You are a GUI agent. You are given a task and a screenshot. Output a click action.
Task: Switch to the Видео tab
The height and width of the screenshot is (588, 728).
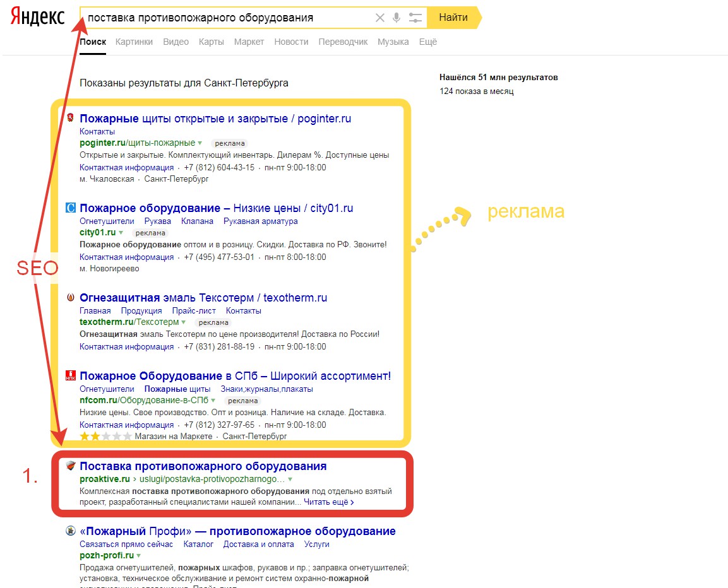tap(176, 42)
